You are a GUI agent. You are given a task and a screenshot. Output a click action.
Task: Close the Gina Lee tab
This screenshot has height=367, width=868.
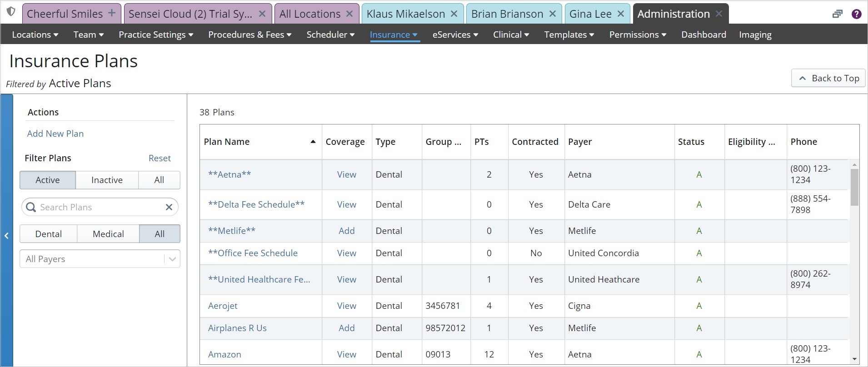point(620,14)
